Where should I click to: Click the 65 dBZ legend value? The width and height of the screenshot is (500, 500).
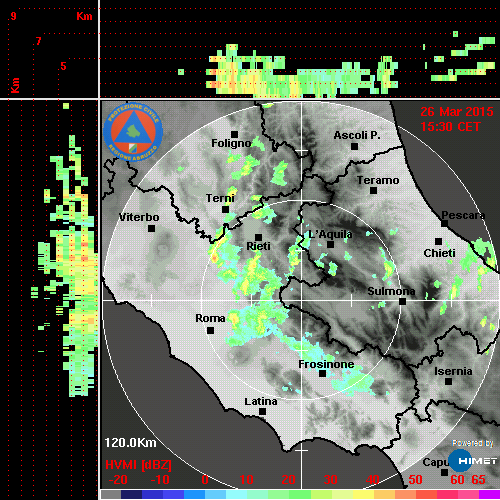click(478, 480)
